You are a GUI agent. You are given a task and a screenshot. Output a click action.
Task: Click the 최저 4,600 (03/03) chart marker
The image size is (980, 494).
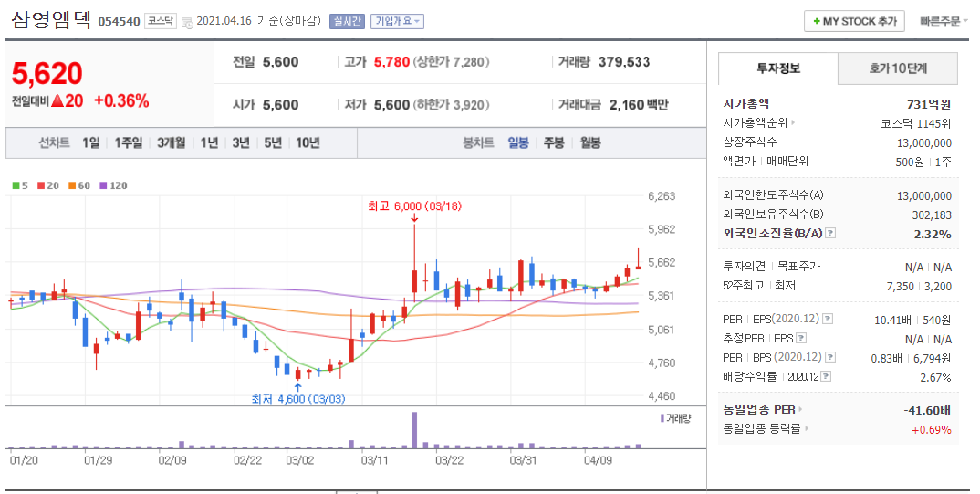[x=298, y=398]
